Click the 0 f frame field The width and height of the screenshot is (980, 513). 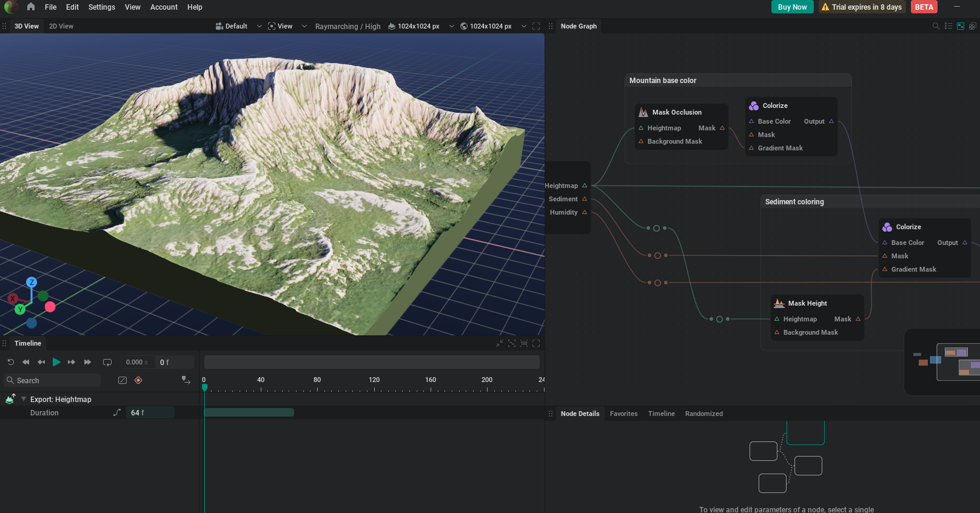click(x=175, y=362)
